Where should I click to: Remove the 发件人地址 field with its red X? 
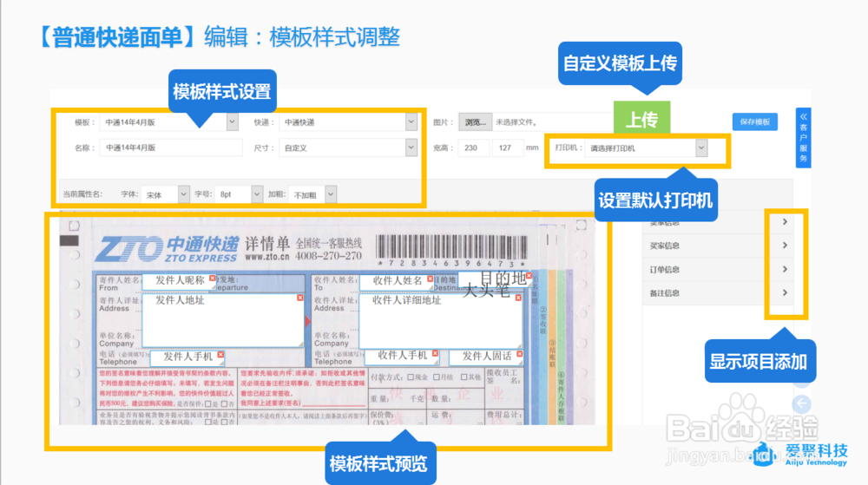299,298
